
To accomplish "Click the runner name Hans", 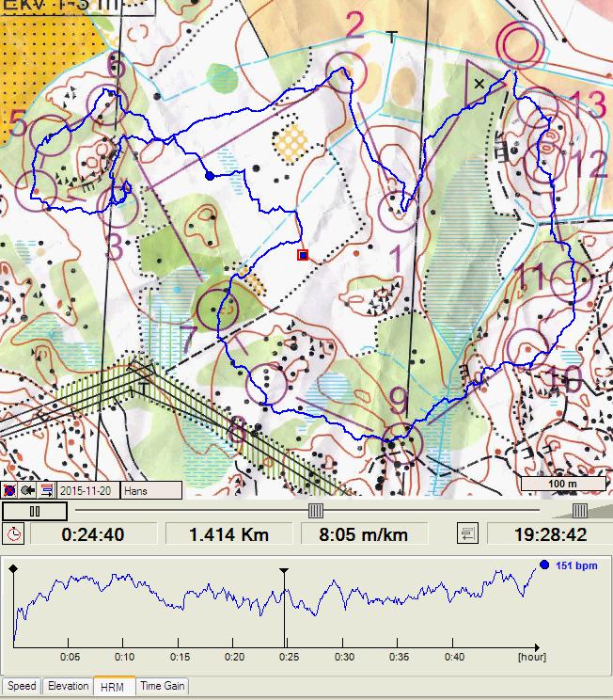I will 151,490.
